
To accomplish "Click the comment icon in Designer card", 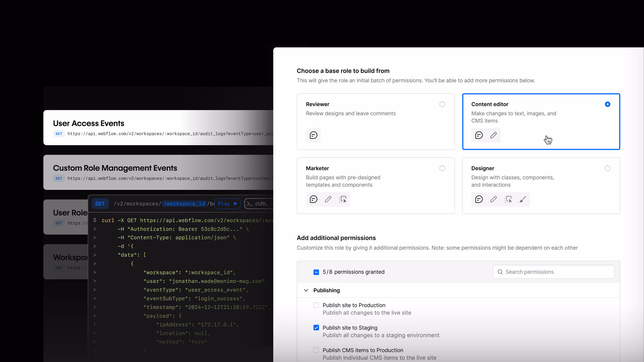I will 479,199.
